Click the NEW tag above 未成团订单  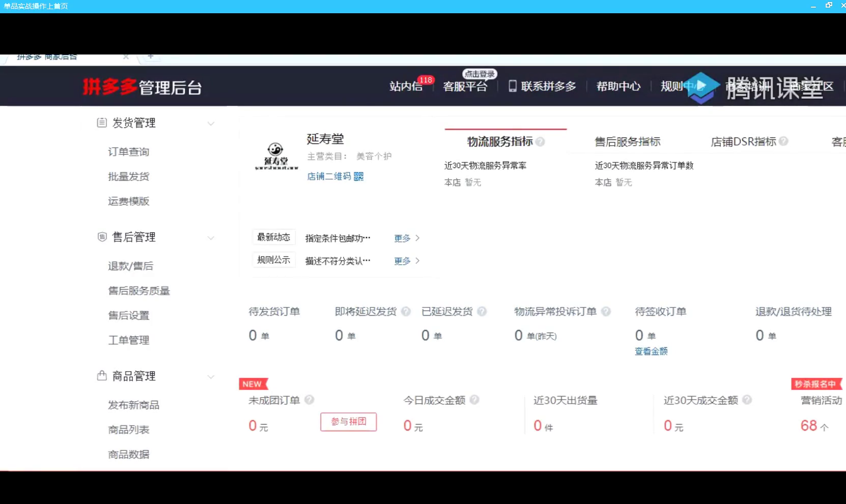pyautogui.click(x=253, y=384)
